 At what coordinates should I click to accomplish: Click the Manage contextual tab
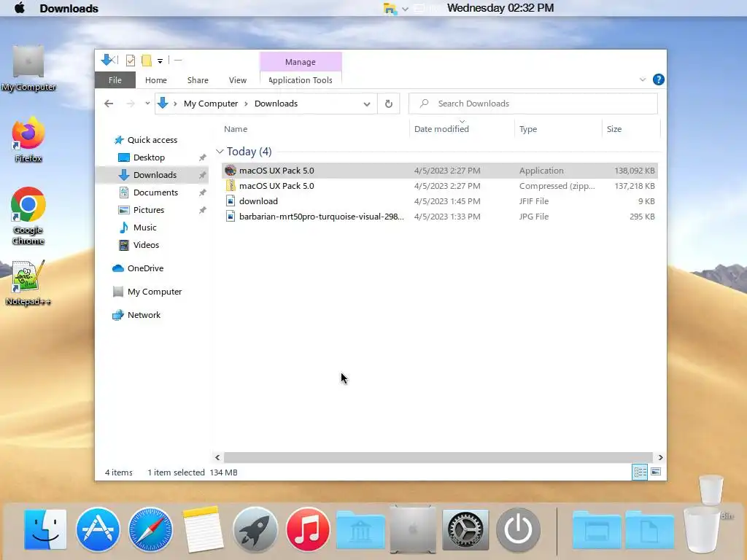click(300, 62)
